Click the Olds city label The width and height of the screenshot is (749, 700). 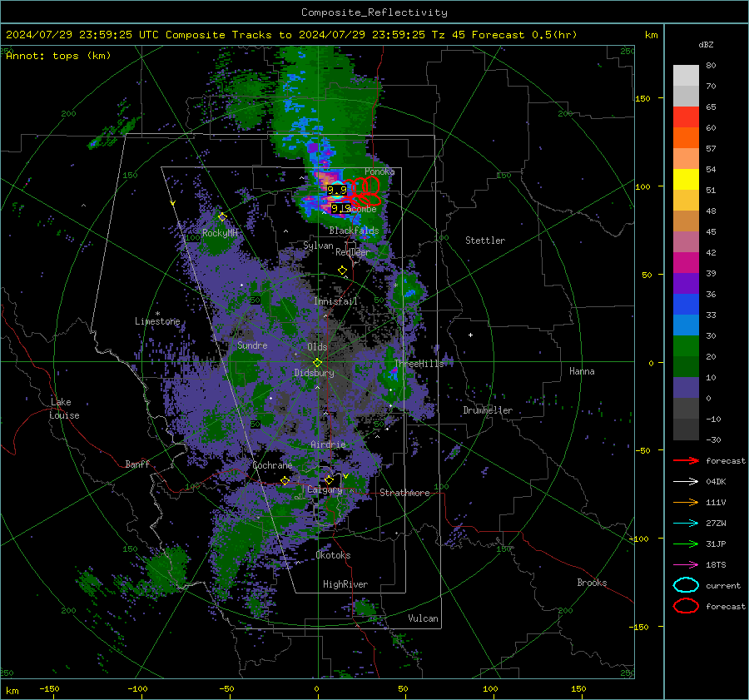[317, 347]
